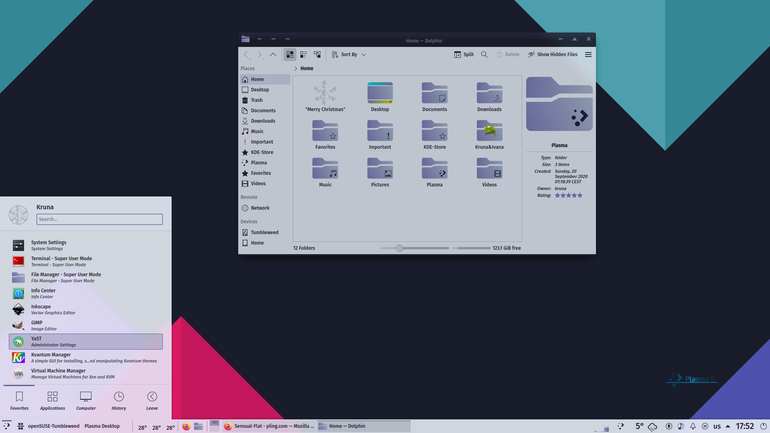
Task: Switch to Applications tab in launcher
Action: tap(53, 400)
